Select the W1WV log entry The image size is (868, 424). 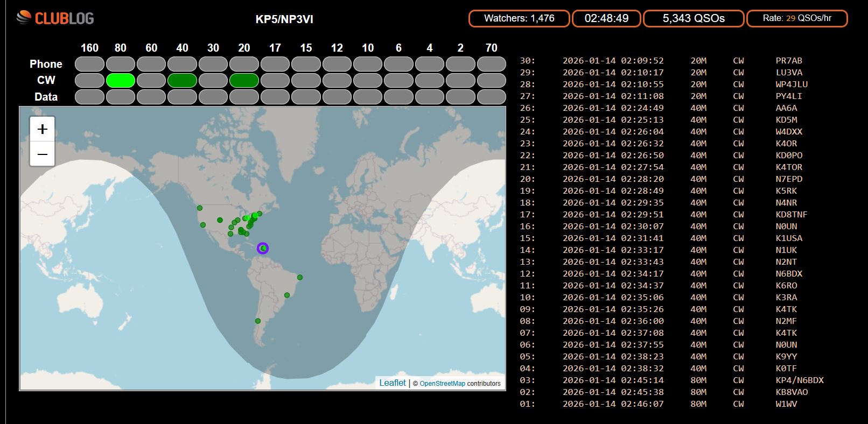coord(786,404)
